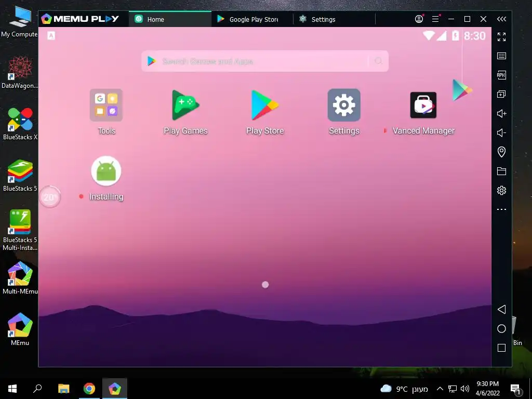Click the Search Games and Apps field
Viewport: 532px width, 399px height.
(264, 61)
